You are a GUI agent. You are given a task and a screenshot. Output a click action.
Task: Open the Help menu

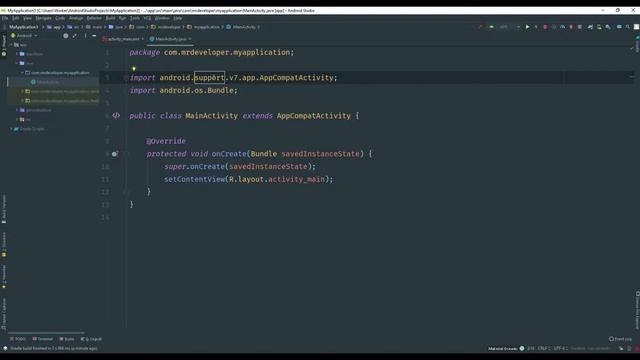178,18
